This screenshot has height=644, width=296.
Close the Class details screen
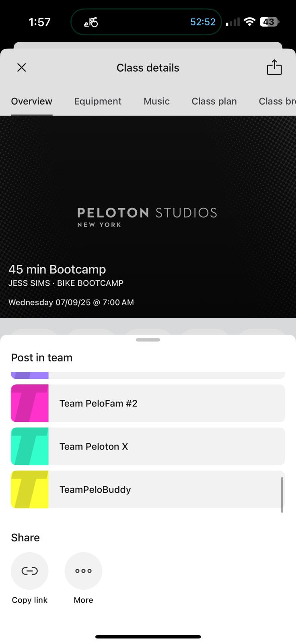click(x=22, y=67)
